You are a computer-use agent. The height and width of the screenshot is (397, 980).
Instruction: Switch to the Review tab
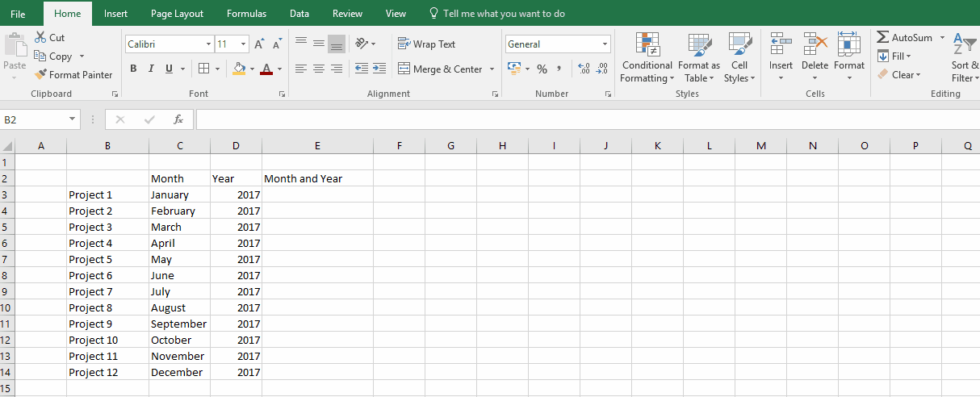coord(347,14)
